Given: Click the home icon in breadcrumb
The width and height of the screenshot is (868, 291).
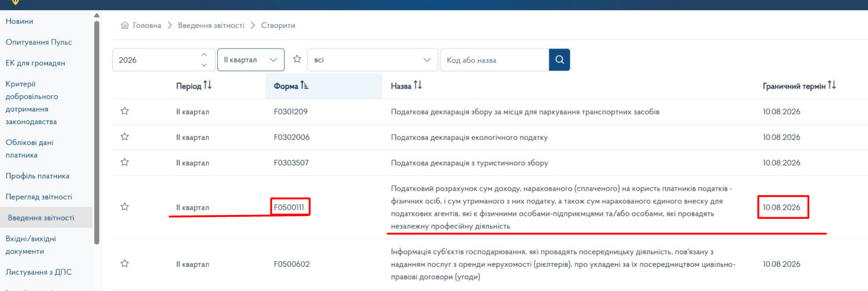Looking at the screenshot, I should (x=125, y=25).
